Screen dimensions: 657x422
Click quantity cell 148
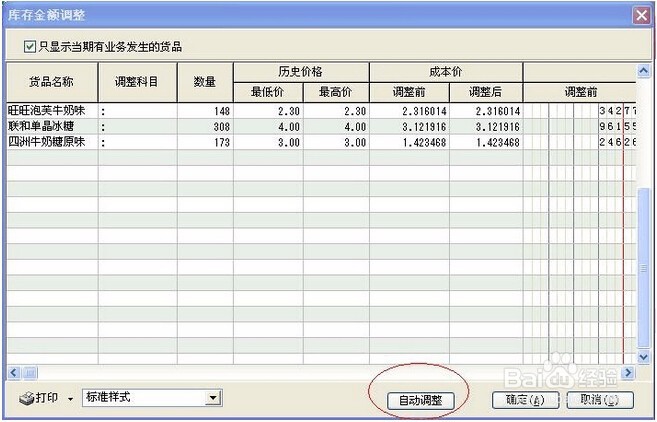[205, 111]
